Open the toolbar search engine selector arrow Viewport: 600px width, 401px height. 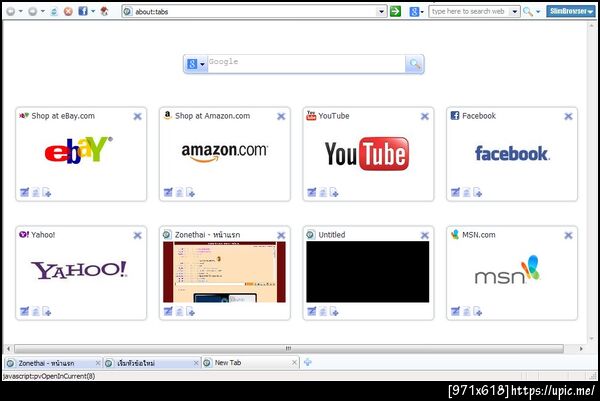coord(422,12)
